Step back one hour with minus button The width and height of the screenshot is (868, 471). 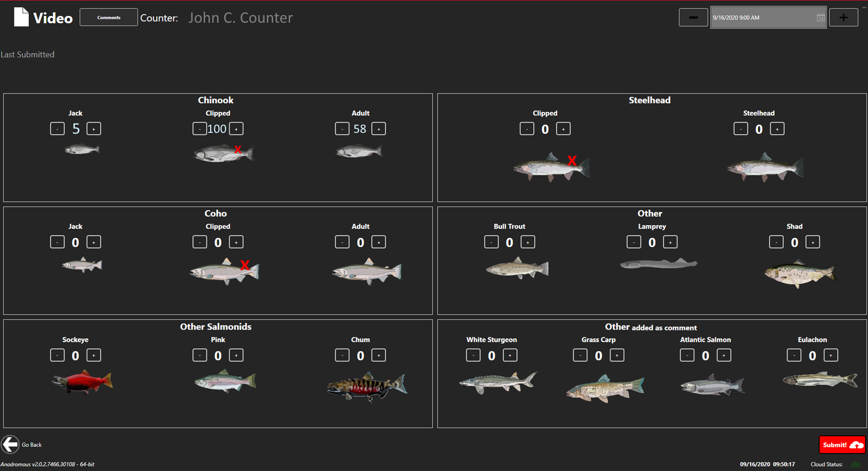coord(693,17)
